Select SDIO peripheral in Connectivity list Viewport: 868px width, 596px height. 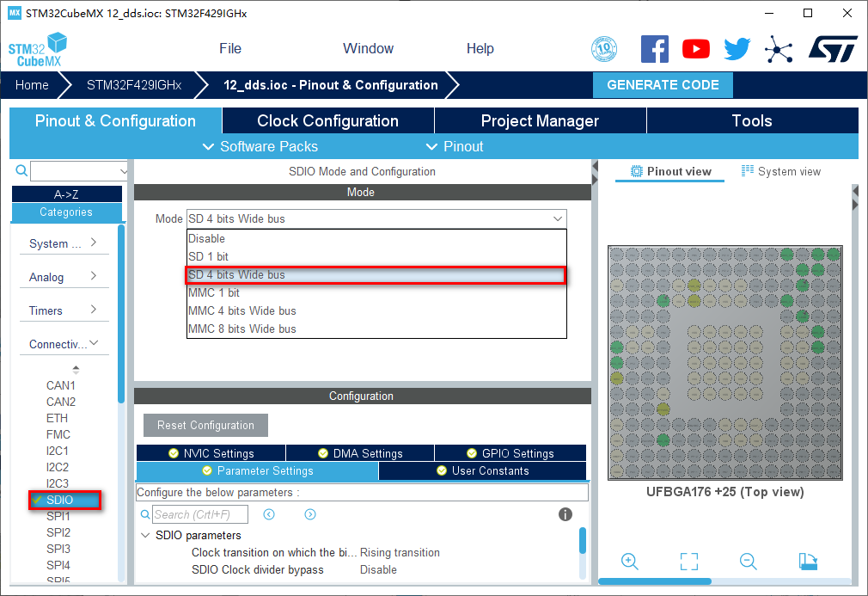click(59, 500)
